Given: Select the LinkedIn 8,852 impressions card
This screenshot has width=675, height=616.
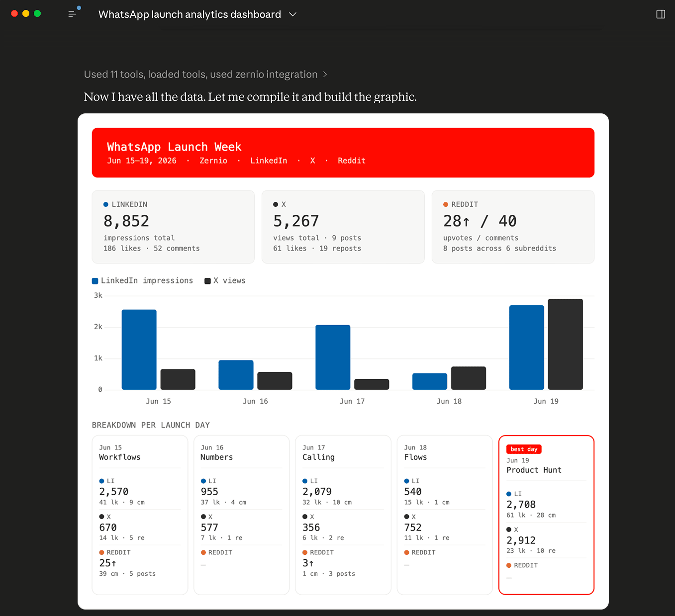Looking at the screenshot, I should click(x=173, y=227).
